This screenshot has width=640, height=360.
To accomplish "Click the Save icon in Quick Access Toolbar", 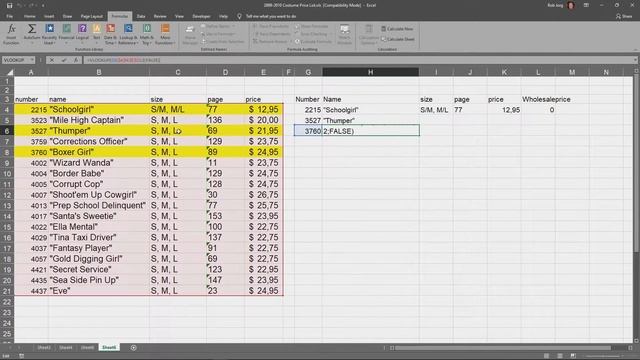I will pos(9,5).
